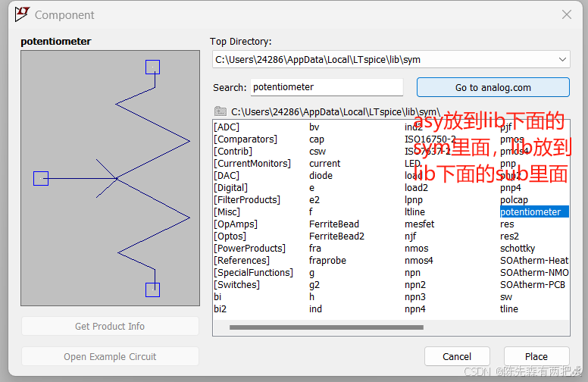Select the highlighted potentiometer entry
The image size is (588, 382).
[534, 212]
